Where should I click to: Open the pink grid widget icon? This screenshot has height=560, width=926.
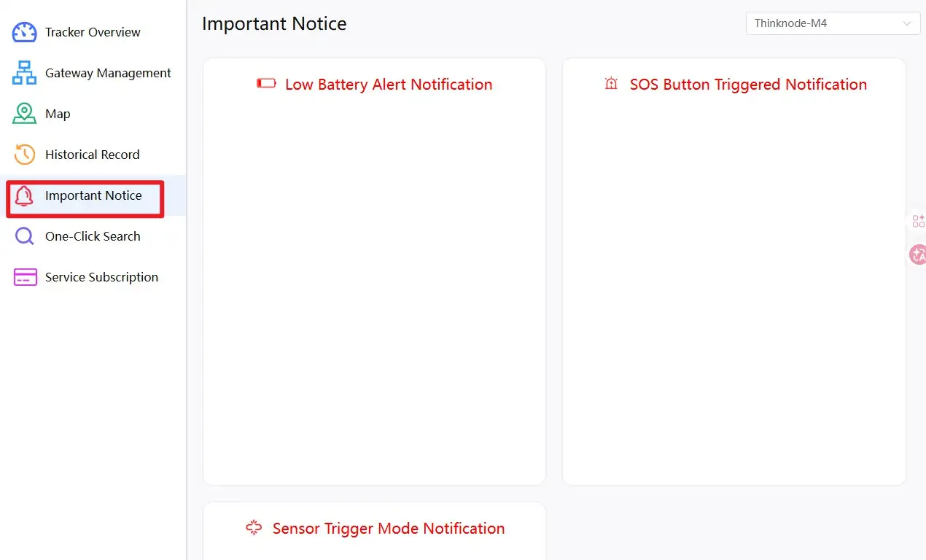click(918, 221)
